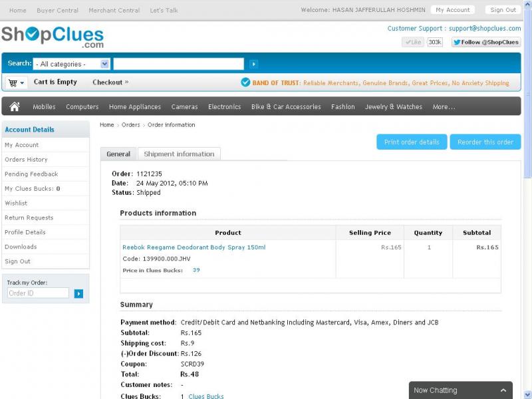This screenshot has width=532, height=399.
Task: Click the search text field
Action: click(178, 64)
